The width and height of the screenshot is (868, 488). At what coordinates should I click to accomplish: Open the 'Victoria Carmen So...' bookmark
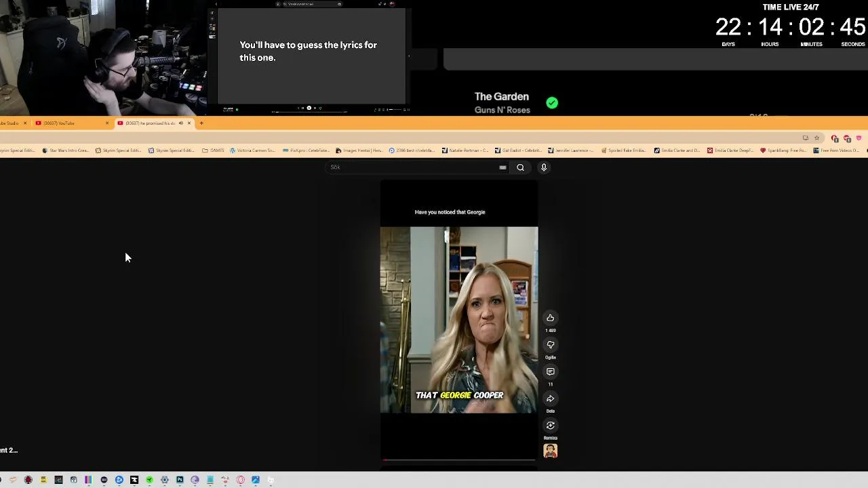point(252,150)
